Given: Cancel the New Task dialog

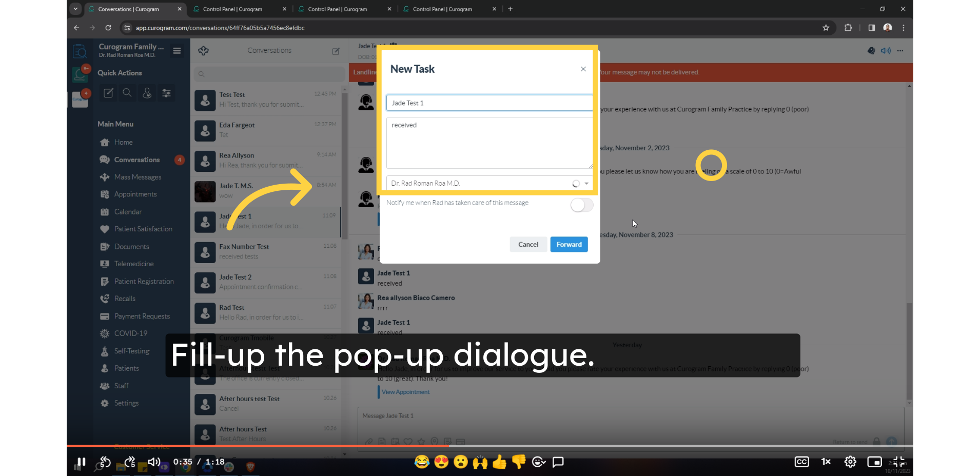Looking at the screenshot, I should [x=528, y=244].
